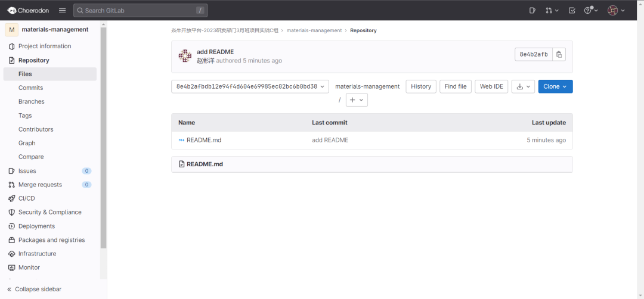Viewport: 644px width, 299px height.
Task: Click the Repository sidebar icon
Action: click(11, 60)
